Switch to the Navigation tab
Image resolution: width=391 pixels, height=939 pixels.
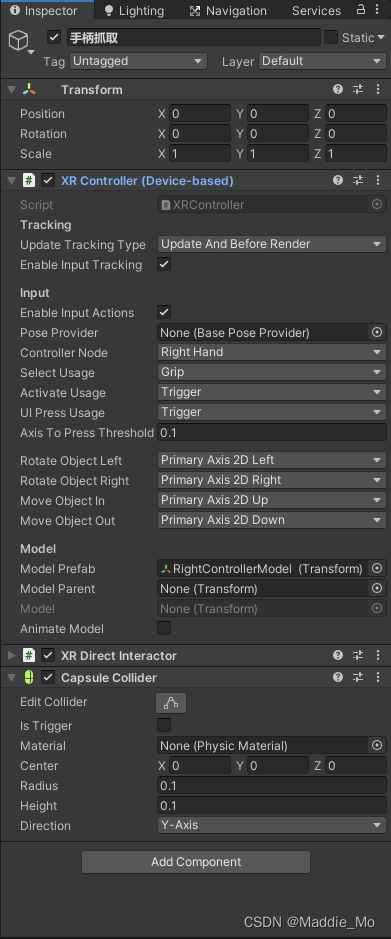pos(228,11)
